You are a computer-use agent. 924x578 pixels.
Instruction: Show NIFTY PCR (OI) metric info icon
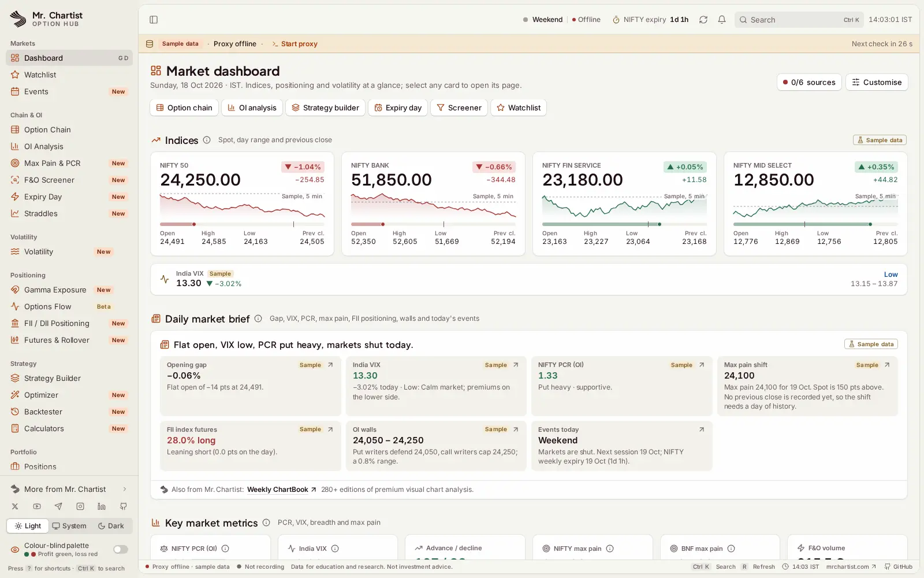225,549
